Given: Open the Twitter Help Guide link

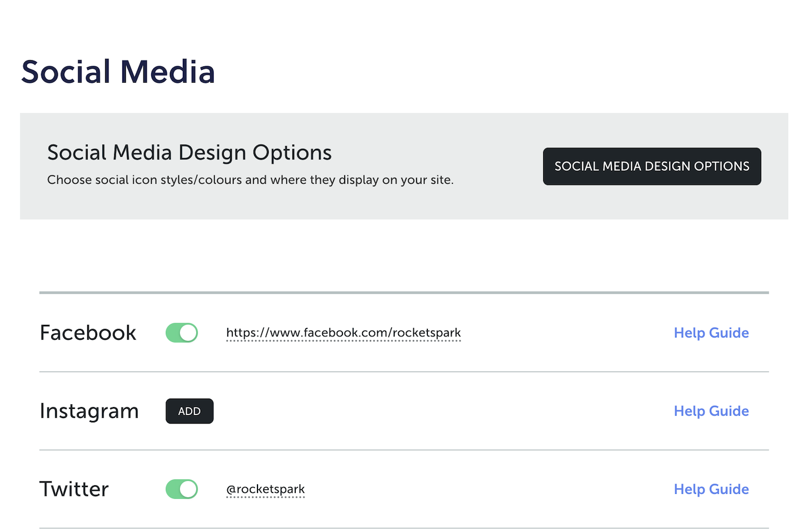Looking at the screenshot, I should [711, 489].
